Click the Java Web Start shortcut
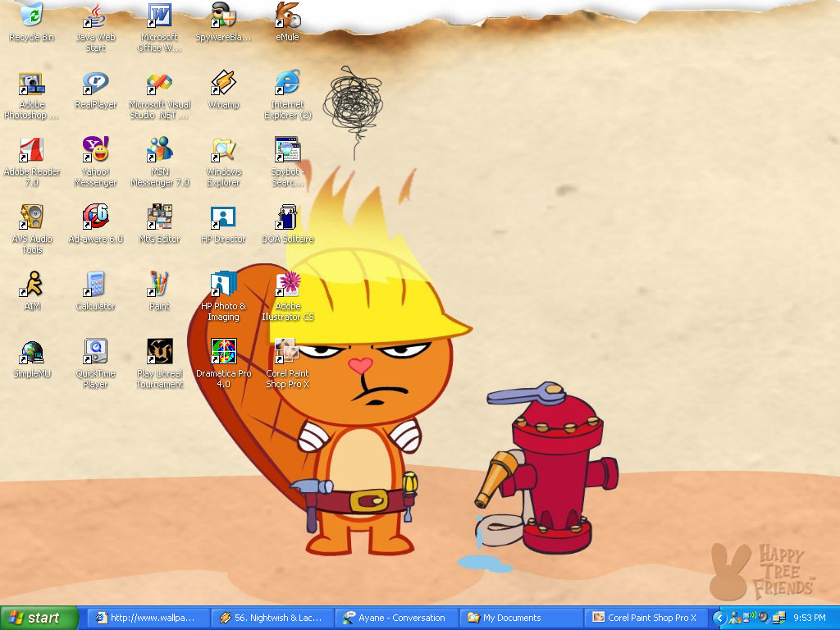The height and width of the screenshot is (630, 840). tap(95, 28)
